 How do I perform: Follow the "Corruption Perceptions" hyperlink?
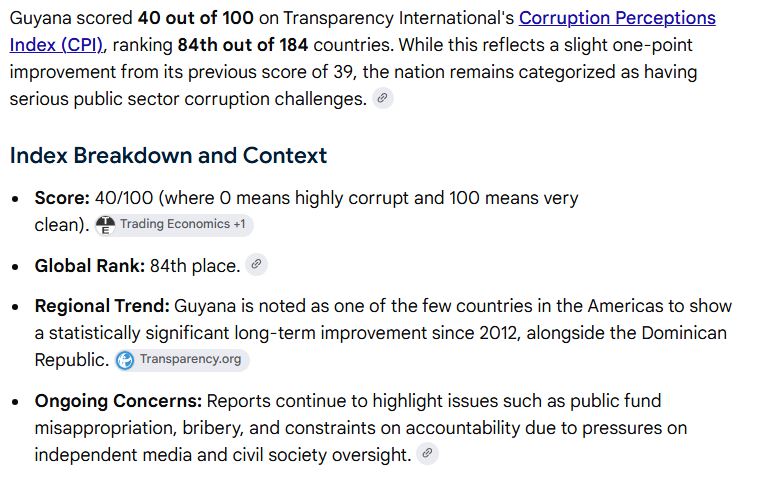coord(617,18)
